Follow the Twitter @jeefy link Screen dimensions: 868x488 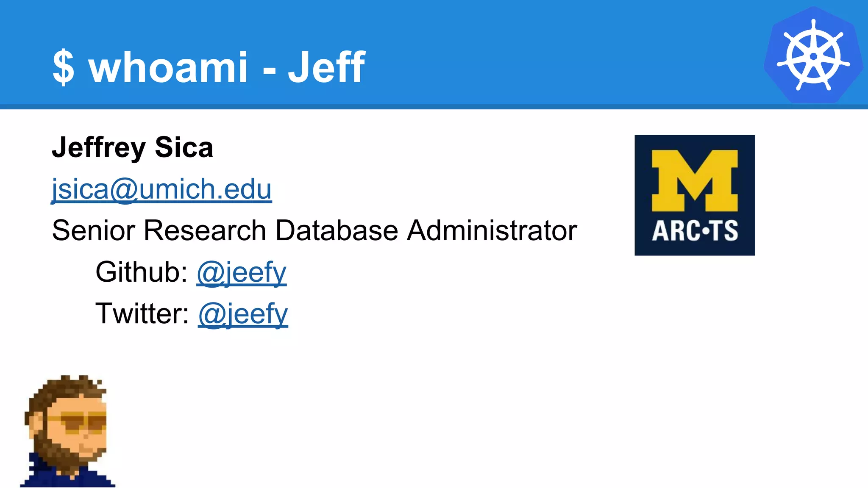click(x=243, y=313)
